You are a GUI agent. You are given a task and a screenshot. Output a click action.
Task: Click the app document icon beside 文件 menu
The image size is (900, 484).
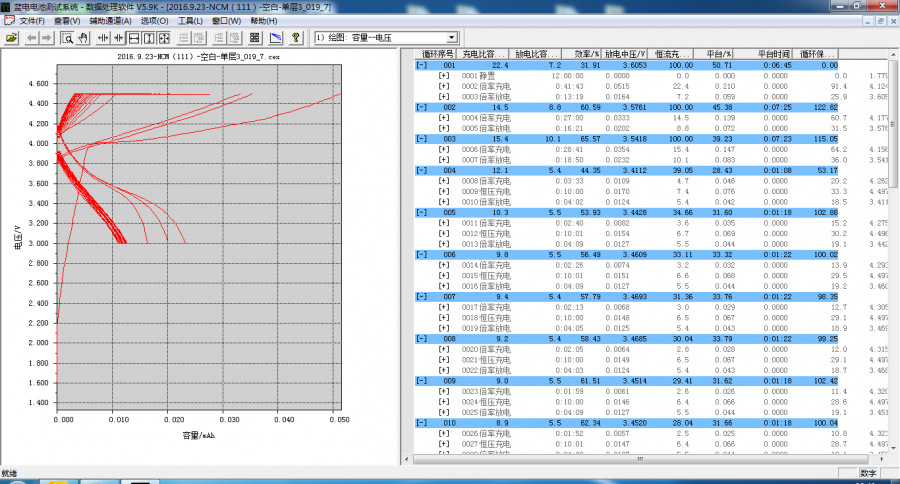(9, 21)
